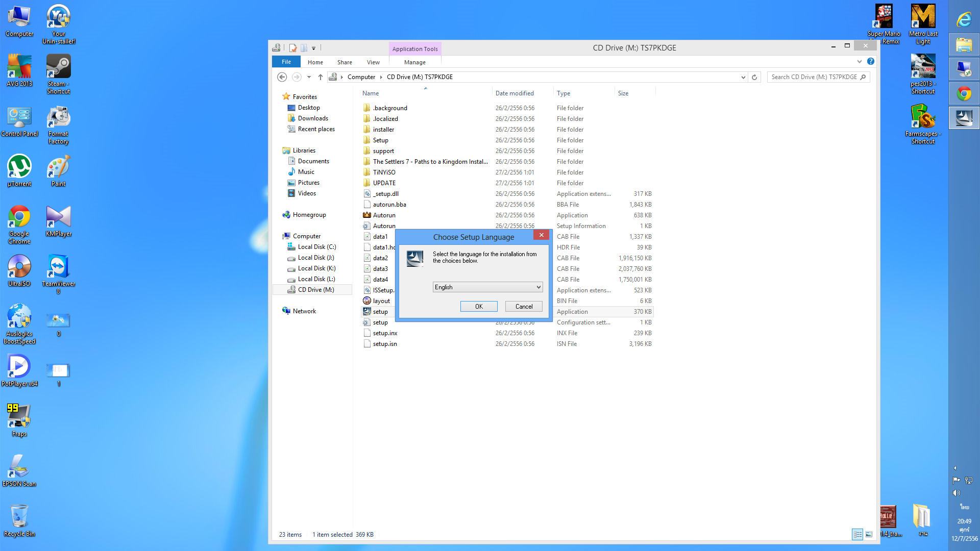Click the Up one level arrow
Viewport: 980px width, 551px height.
click(320, 77)
